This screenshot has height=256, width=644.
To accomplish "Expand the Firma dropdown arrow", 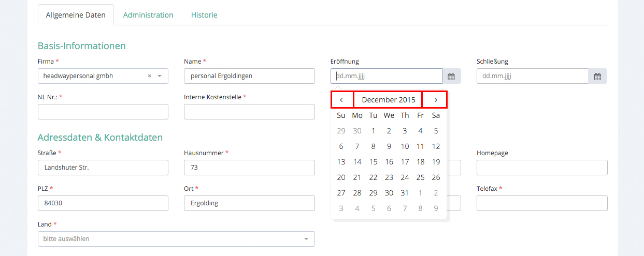I will (x=160, y=76).
